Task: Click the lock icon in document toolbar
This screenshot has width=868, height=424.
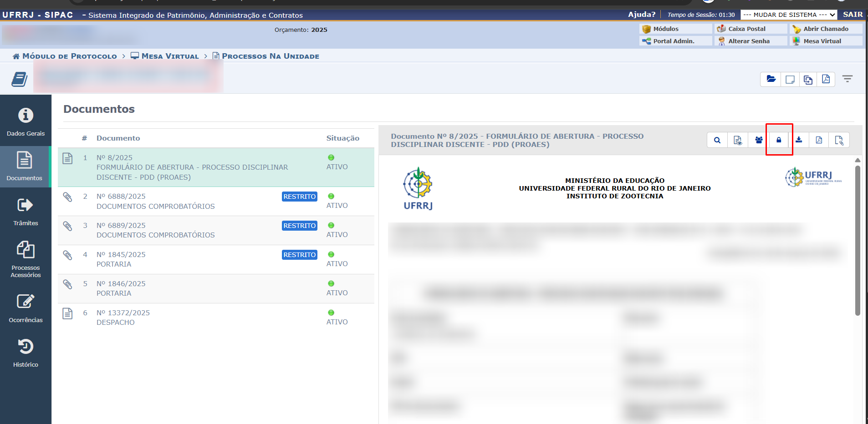Action: click(x=779, y=140)
